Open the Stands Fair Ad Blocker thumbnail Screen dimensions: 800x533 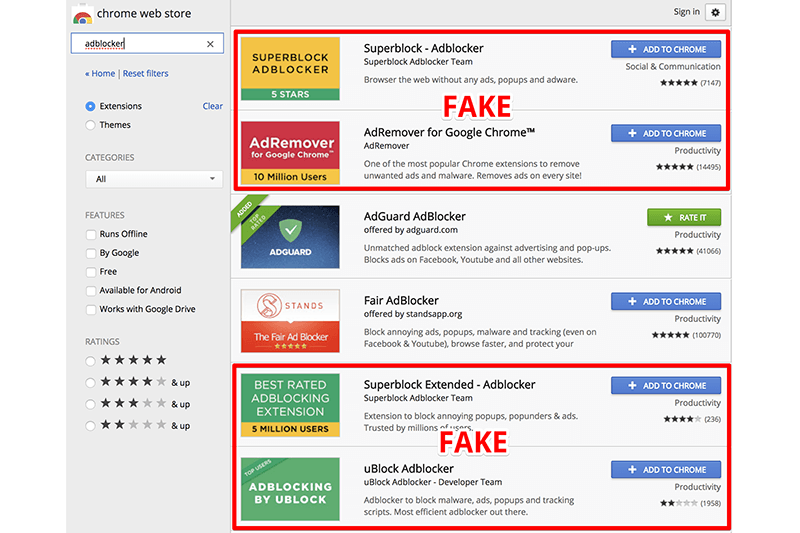click(x=290, y=321)
